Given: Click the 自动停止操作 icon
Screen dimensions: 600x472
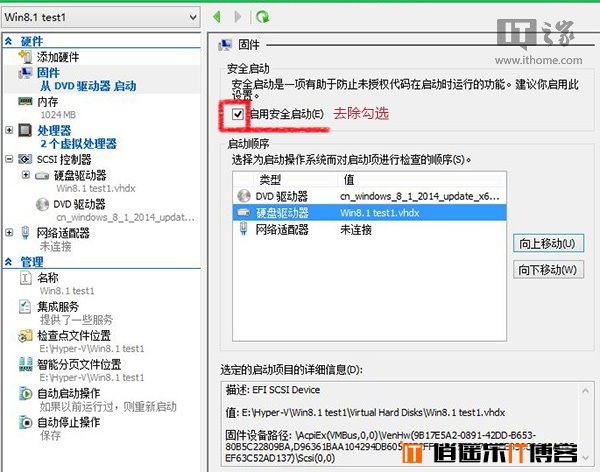Looking at the screenshot, I should [x=25, y=422].
